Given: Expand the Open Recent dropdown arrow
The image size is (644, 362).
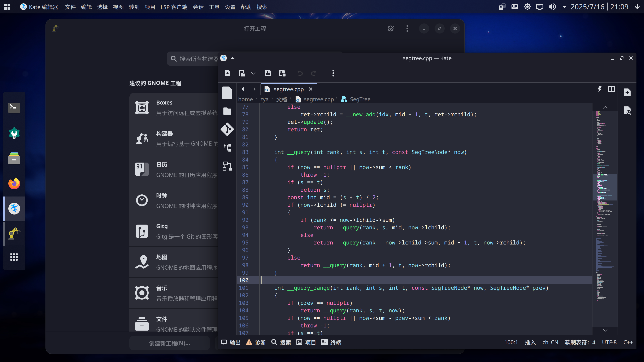Looking at the screenshot, I should (x=253, y=74).
